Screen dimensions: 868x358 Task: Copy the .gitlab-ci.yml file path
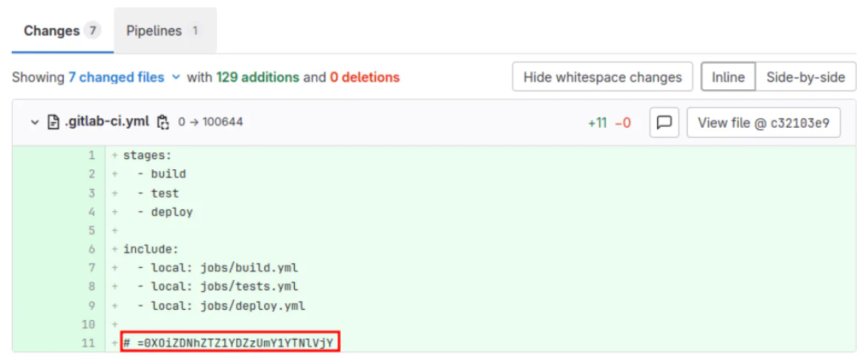163,123
